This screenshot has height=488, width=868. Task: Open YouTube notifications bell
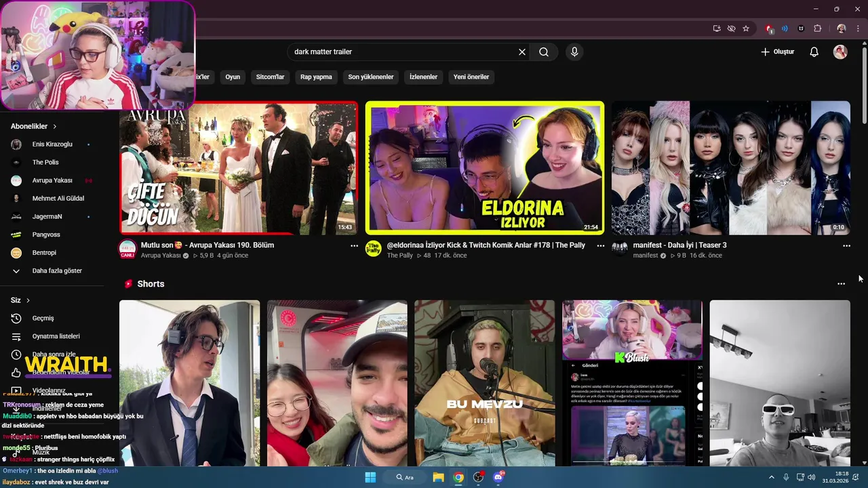(814, 52)
